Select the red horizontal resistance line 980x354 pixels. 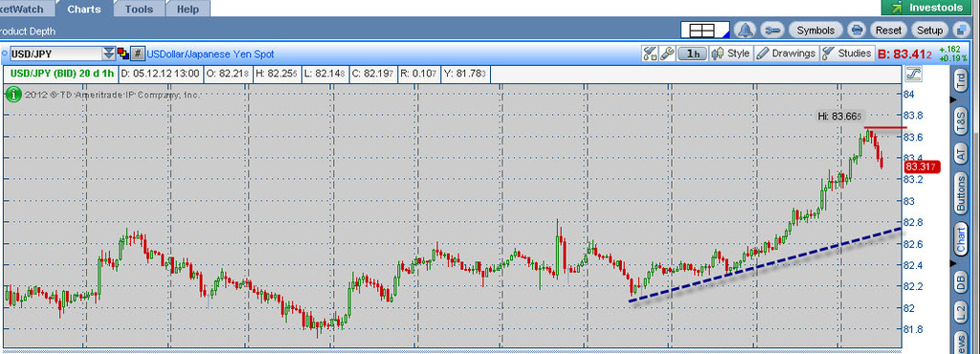click(x=885, y=127)
